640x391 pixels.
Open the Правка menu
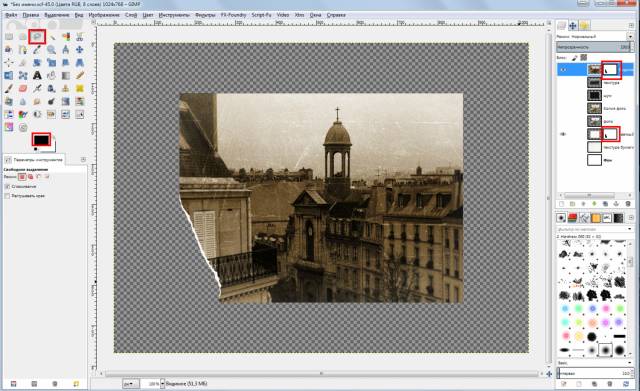coord(31,15)
